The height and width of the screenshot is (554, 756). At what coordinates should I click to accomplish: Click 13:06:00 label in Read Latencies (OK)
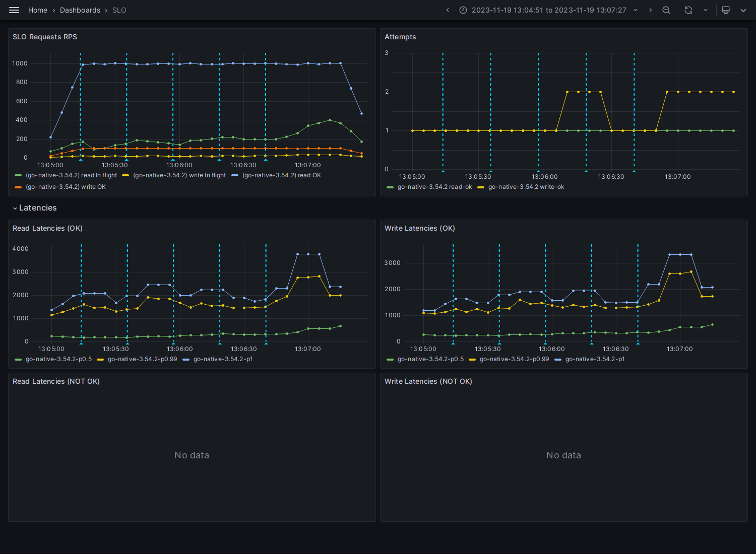click(180, 349)
